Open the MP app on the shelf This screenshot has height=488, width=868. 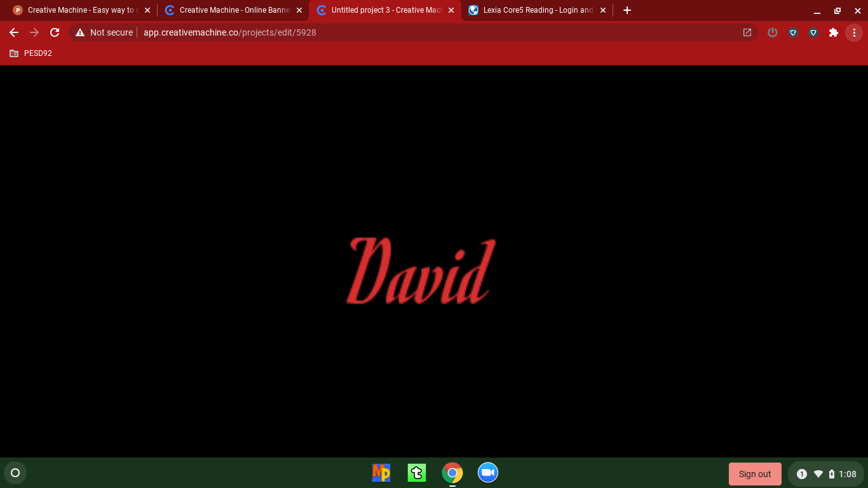(381, 473)
